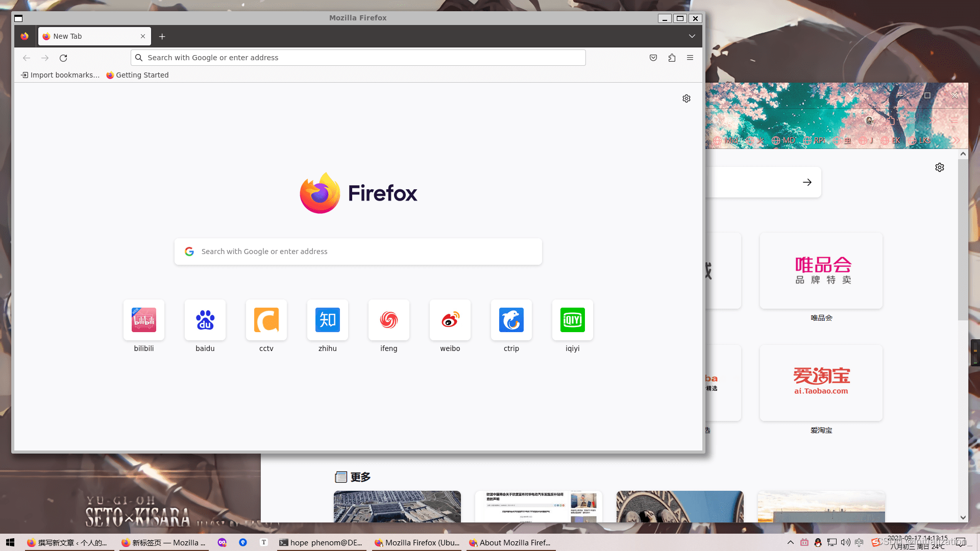Expand the List all tabs dropdown arrow

pos(692,36)
